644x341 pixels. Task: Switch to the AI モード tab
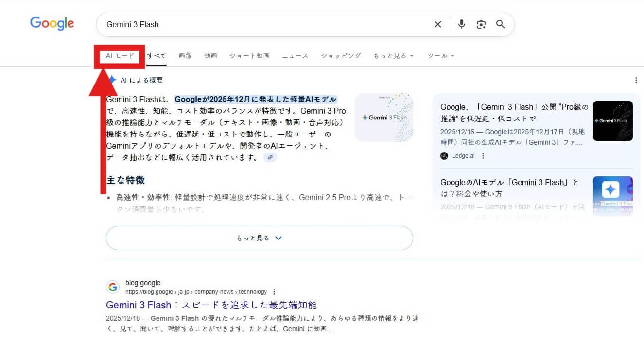pyautogui.click(x=120, y=56)
